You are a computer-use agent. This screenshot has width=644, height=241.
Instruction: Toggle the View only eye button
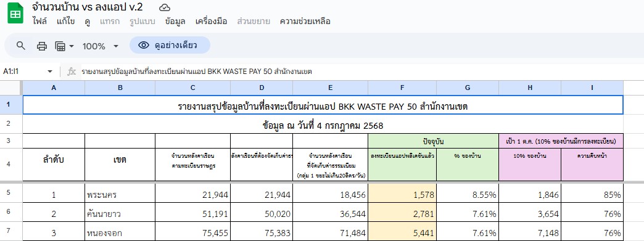(x=170, y=45)
